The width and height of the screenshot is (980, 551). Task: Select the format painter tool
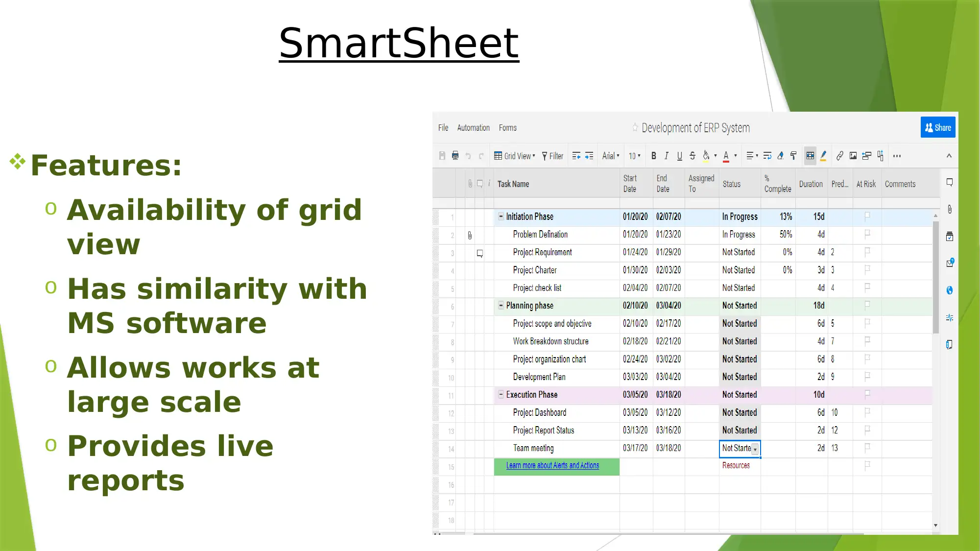point(793,156)
